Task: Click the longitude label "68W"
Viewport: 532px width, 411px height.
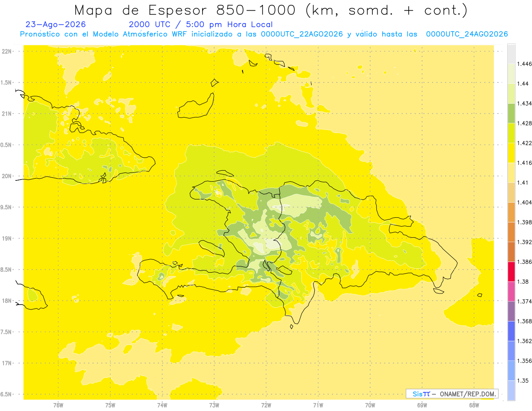Action: (473, 405)
